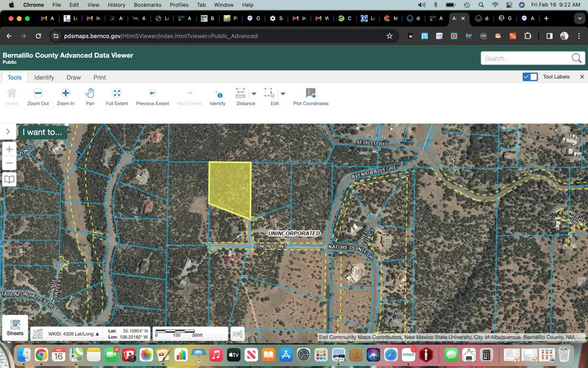The width and height of the screenshot is (588, 368).
Task: Click the scale input icon beside scalebar
Action: tap(237, 333)
